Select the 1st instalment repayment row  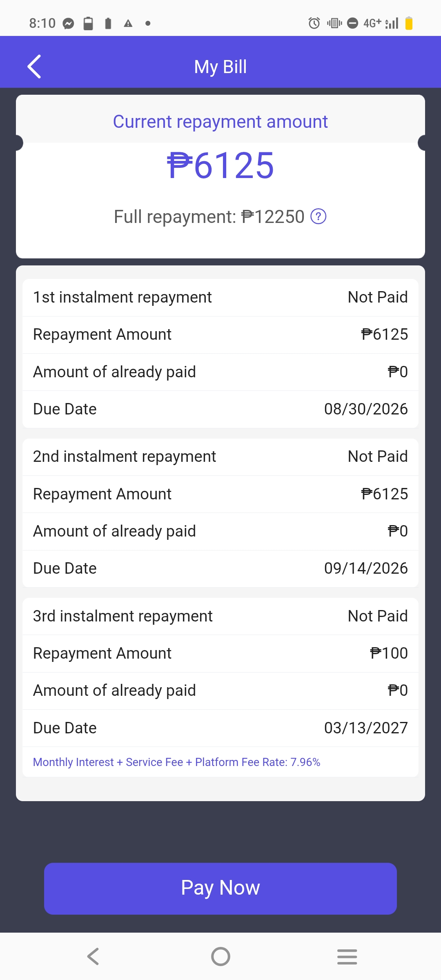(x=220, y=297)
